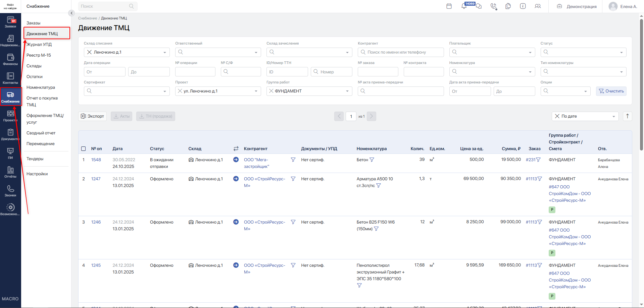The height and width of the screenshot is (308, 644).
Task: Open the calendar icon in top bar
Action: [x=449, y=6]
